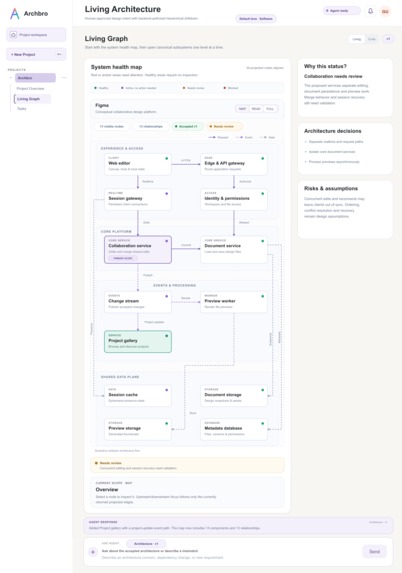Click the Event arrow legend icon
This screenshot has height=573, width=402.
[x=239, y=137]
